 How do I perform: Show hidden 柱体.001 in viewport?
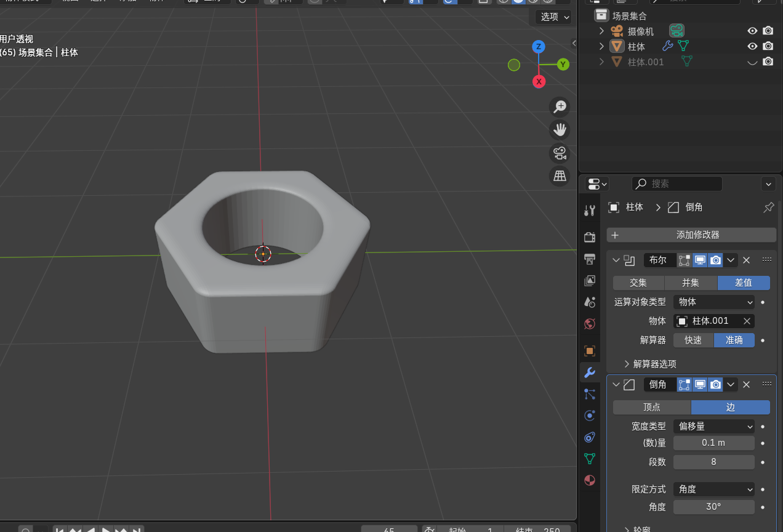752,62
